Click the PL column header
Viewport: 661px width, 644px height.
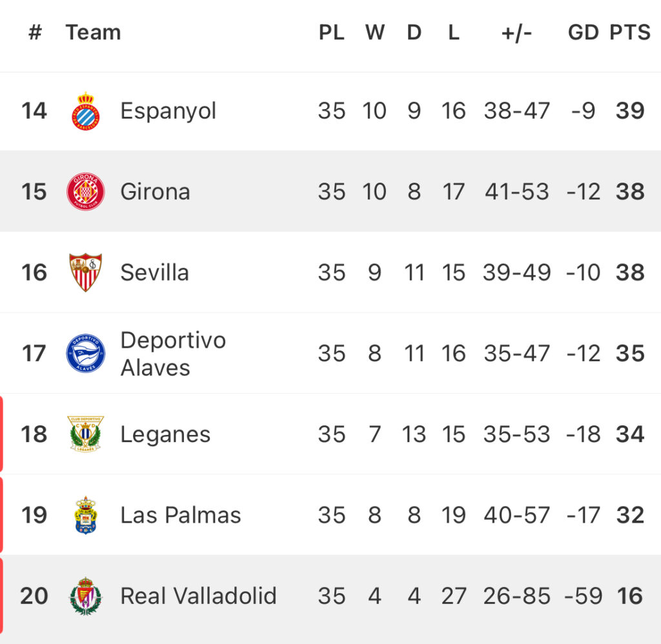coord(331,32)
